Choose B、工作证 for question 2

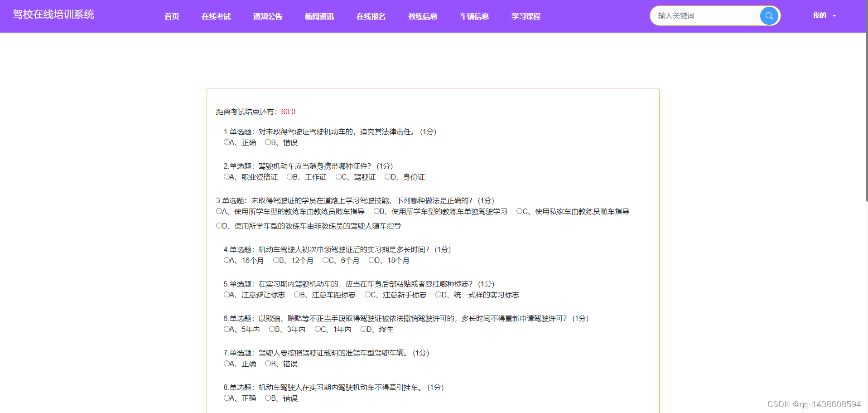(289, 177)
